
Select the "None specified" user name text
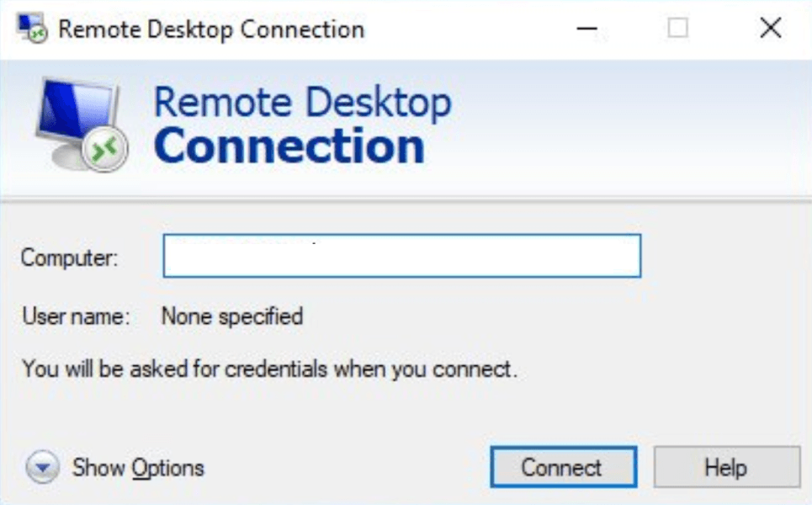click(x=231, y=317)
